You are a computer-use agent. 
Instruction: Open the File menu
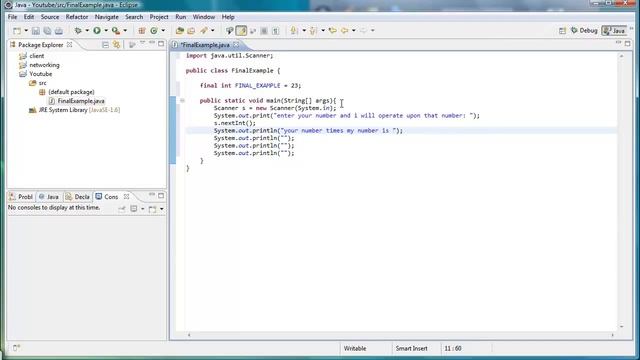pyautogui.click(x=13, y=17)
